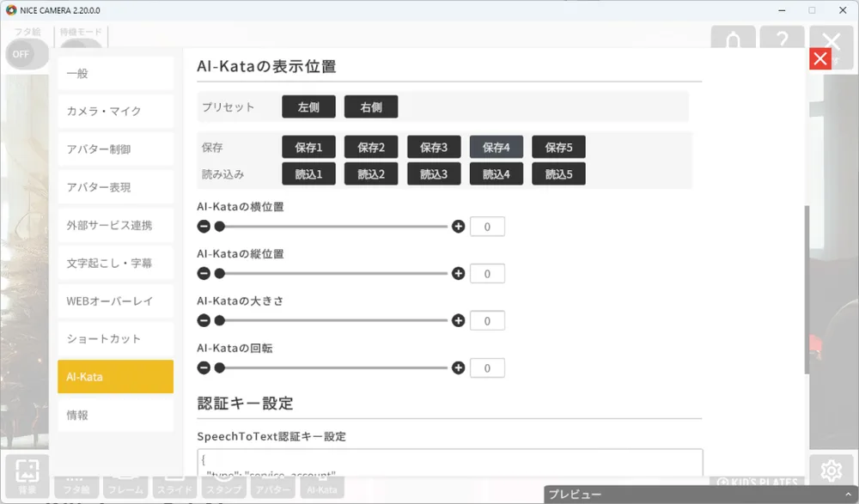Expand the プレビュー preview panel
This screenshot has height=504, width=859.
point(701,495)
